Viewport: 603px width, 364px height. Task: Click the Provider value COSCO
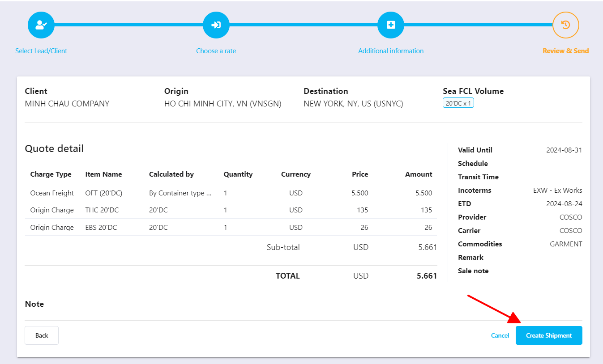point(571,217)
